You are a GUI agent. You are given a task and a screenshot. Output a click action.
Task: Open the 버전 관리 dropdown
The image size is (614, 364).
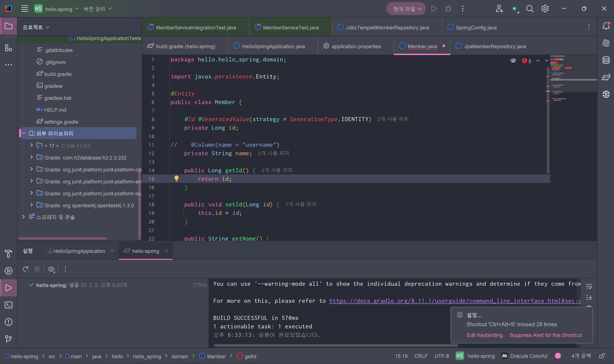pyautogui.click(x=98, y=9)
